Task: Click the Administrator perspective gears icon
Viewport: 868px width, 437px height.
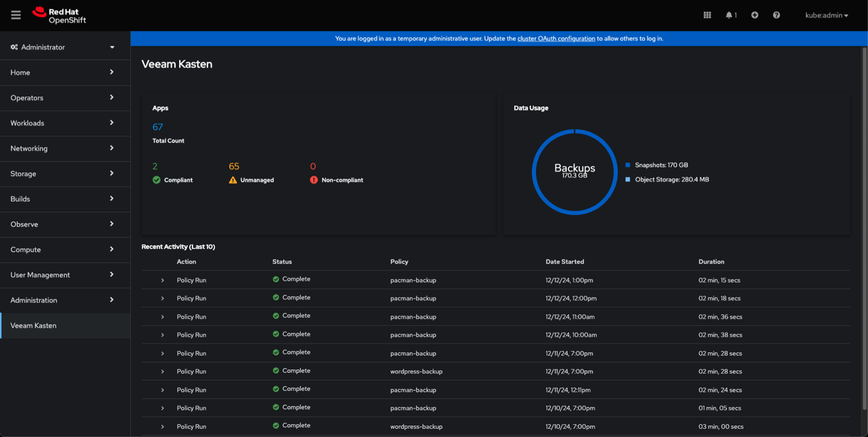Action: (x=14, y=47)
